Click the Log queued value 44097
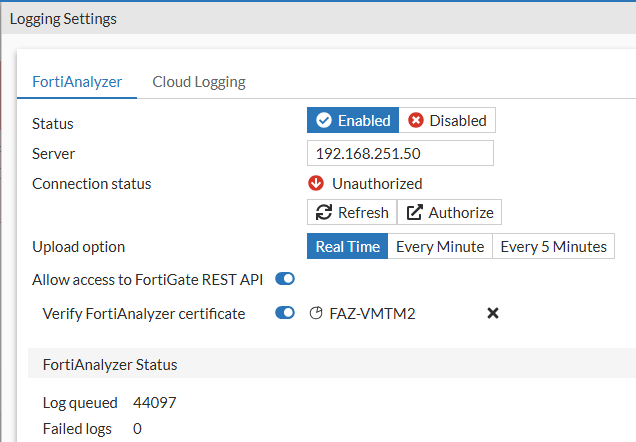 click(155, 403)
